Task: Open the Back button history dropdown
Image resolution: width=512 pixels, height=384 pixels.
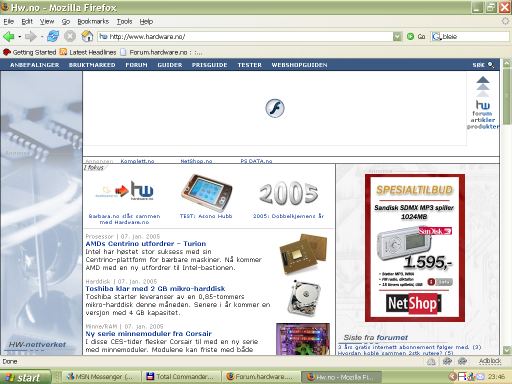Action: pyautogui.click(x=20, y=36)
